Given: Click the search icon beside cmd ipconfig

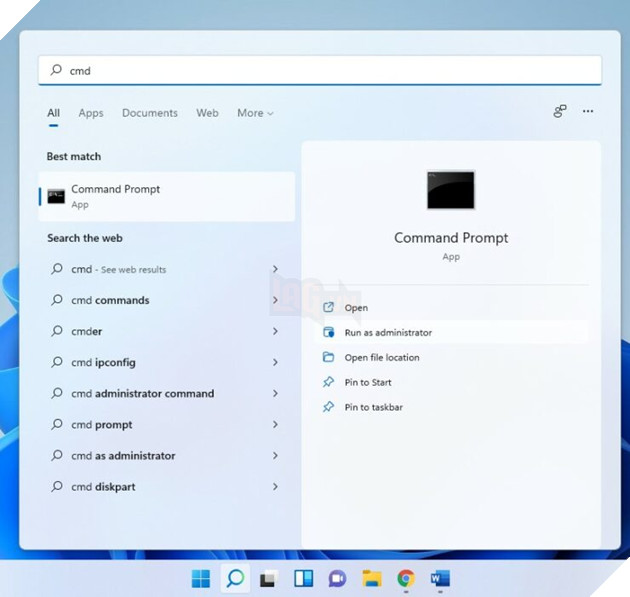Looking at the screenshot, I should click(x=57, y=362).
